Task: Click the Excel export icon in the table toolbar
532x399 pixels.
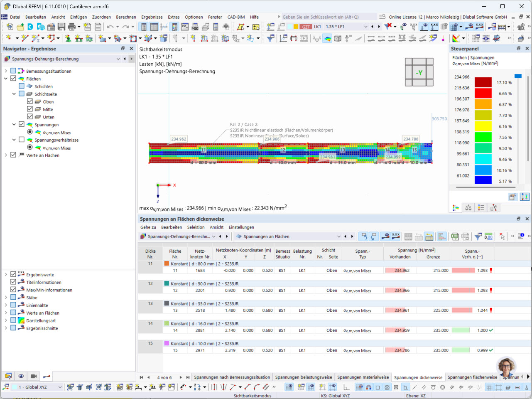Action: [455, 236]
